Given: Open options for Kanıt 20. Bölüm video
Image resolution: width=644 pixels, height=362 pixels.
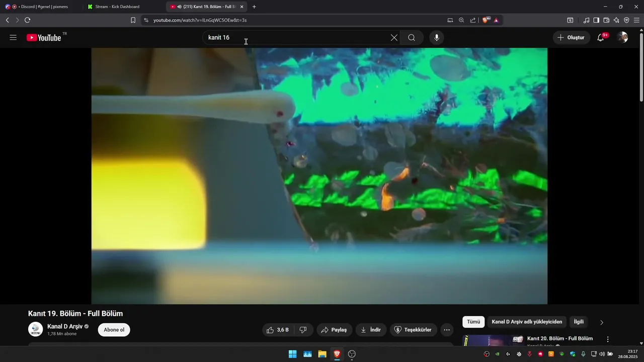Looking at the screenshot, I should 608,339.
